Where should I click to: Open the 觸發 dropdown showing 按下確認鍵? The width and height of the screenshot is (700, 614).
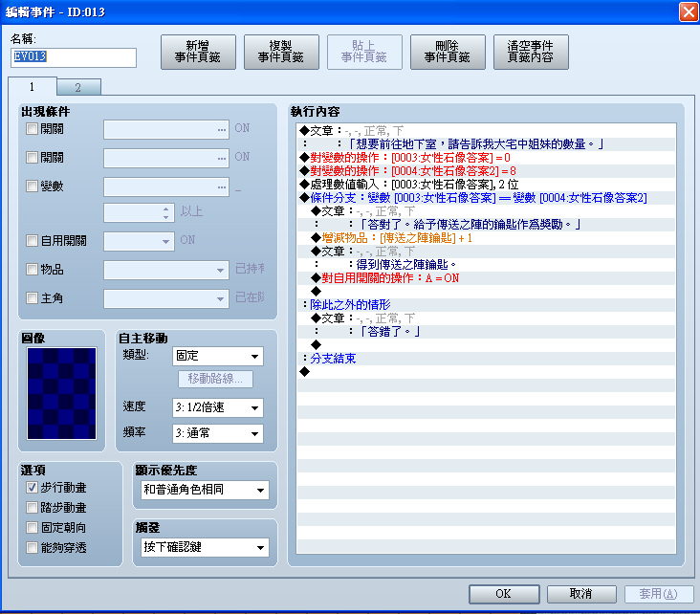[x=206, y=547]
